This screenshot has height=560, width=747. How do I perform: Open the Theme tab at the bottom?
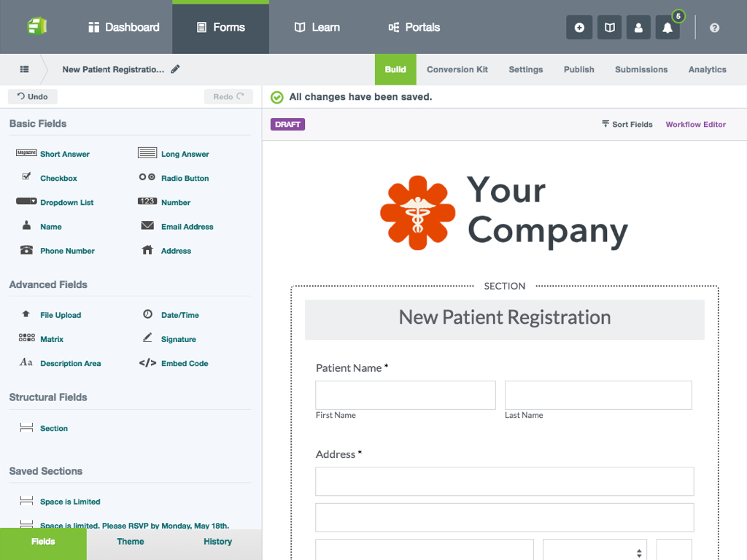point(130,542)
